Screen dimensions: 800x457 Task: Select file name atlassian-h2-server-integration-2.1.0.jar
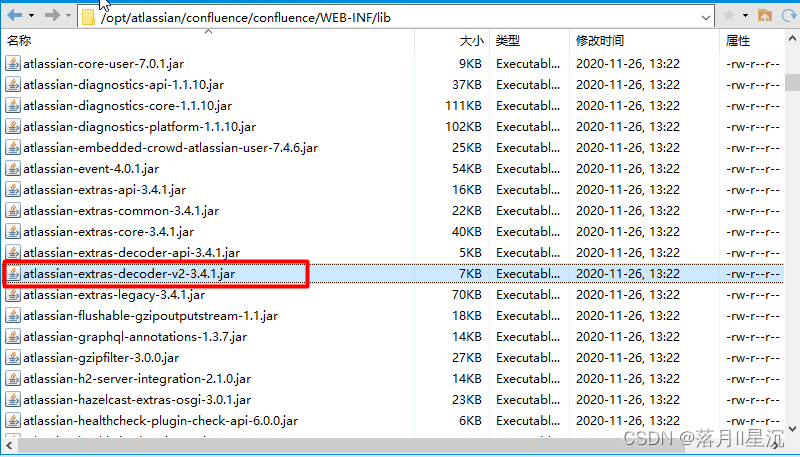(137, 379)
